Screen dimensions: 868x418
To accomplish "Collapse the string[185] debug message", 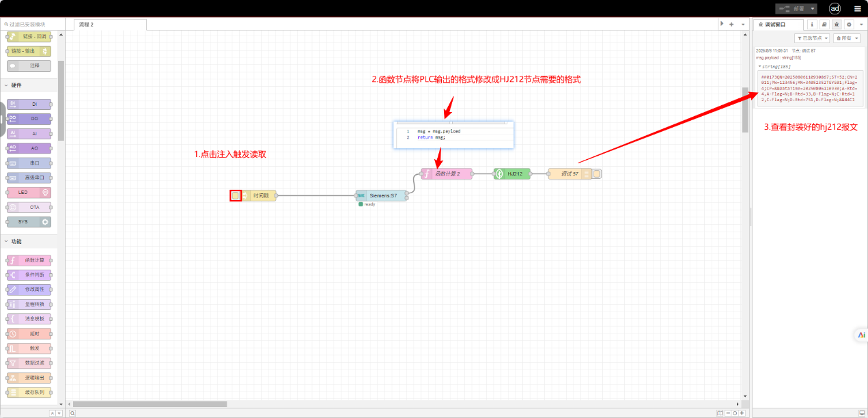I will coord(759,66).
